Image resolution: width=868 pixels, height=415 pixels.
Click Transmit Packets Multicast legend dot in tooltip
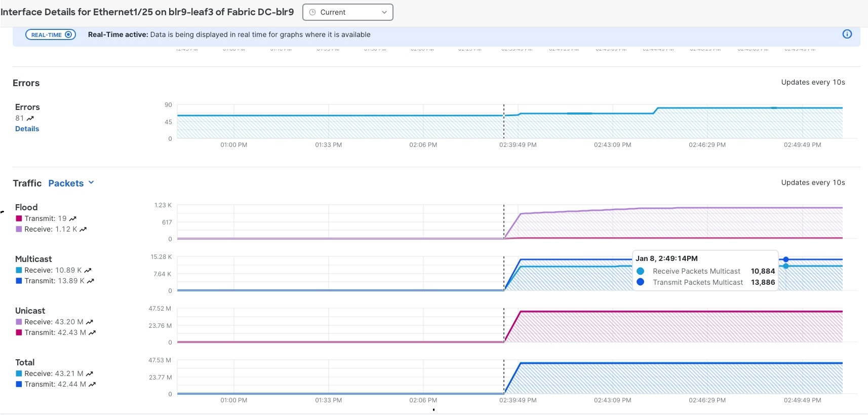(x=641, y=282)
